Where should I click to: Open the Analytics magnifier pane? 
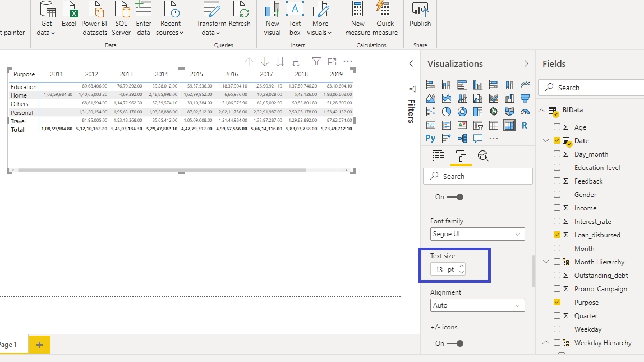pyautogui.click(x=483, y=156)
